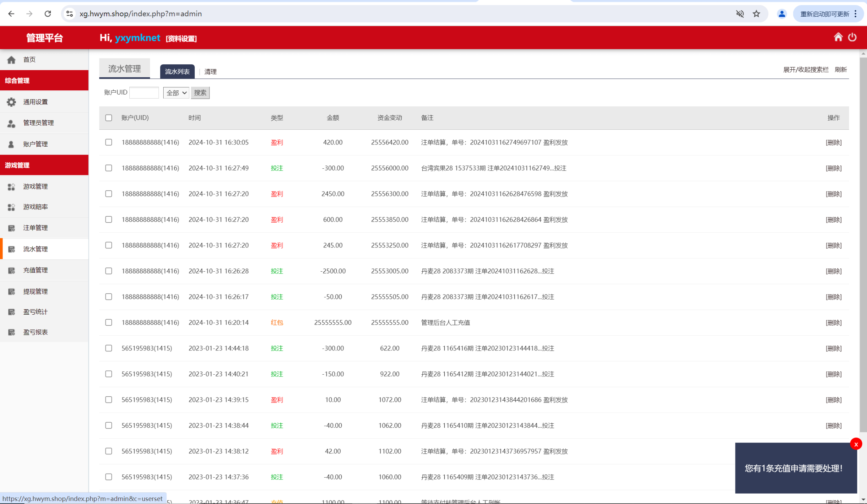Reload page with browser refresh icon

pos(48,14)
